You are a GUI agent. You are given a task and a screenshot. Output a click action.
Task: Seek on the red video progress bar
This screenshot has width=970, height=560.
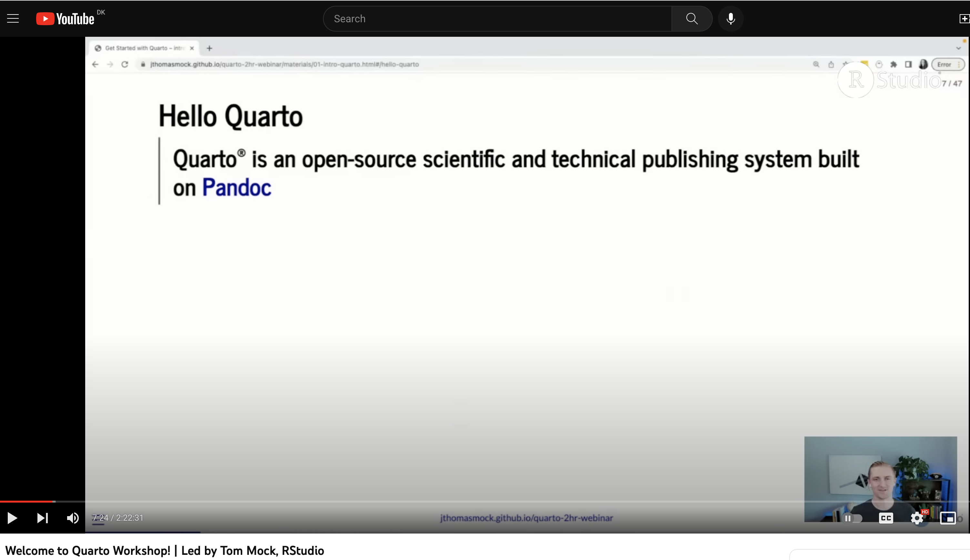[27, 502]
